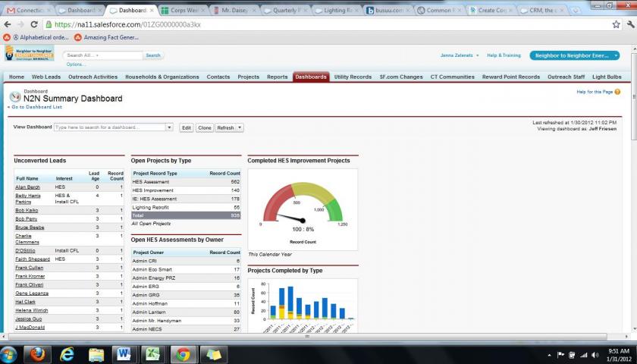637x364 pixels.
Task: Follow the Go to Dashboard List link
Action: pos(35,107)
